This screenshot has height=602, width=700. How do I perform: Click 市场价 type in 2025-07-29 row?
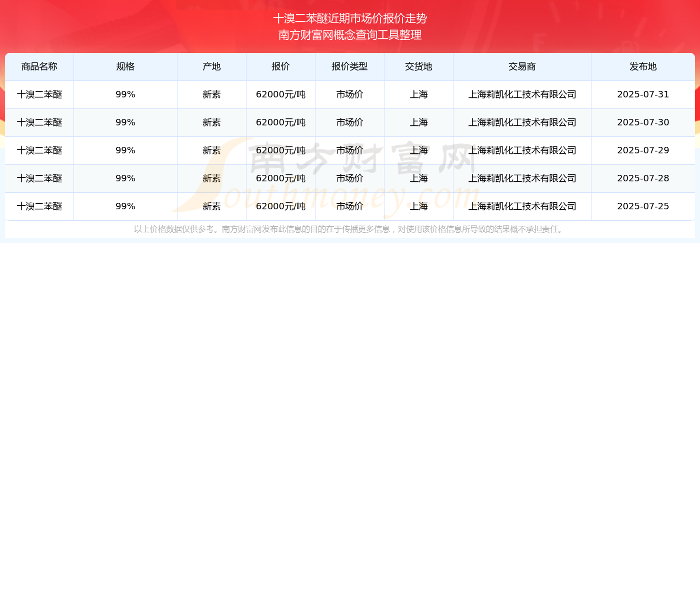[350, 150]
